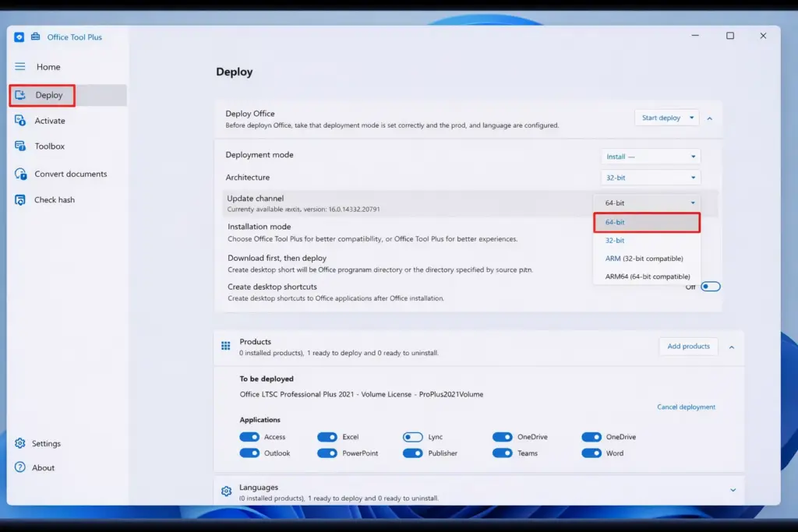Image resolution: width=798 pixels, height=532 pixels.
Task: Click the Cancel deployment link
Action: click(x=686, y=407)
